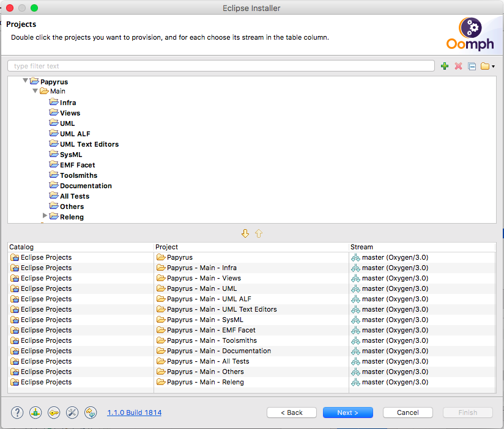The height and width of the screenshot is (429, 504).
Task: Select the Papyrus - Main - All Tests cell
Action: [251, 361]
